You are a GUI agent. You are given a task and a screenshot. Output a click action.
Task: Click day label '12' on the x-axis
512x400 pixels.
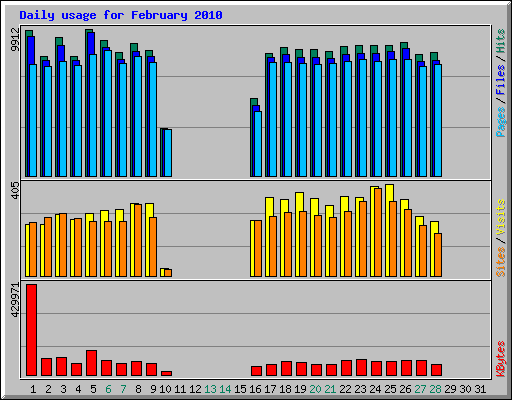195,389
